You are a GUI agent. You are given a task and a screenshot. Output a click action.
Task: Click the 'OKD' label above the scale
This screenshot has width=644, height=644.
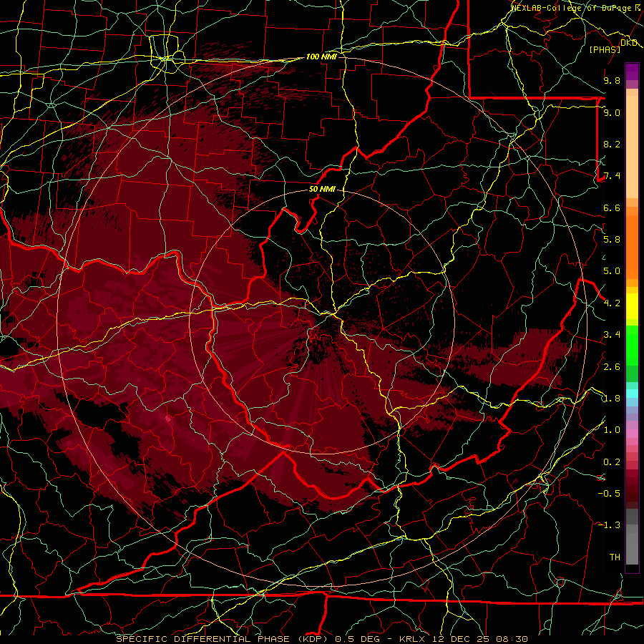tap(629, 43)
